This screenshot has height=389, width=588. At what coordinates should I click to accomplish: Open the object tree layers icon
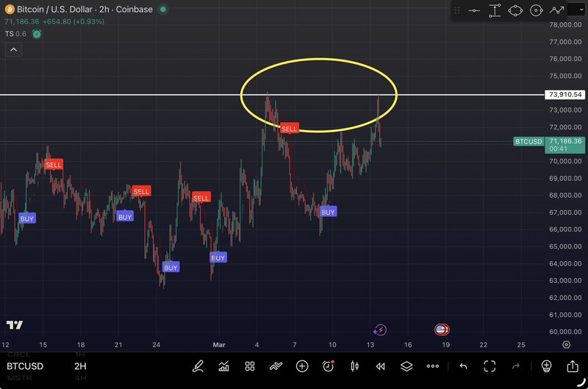pyautogui.click(x=406, y=366)
